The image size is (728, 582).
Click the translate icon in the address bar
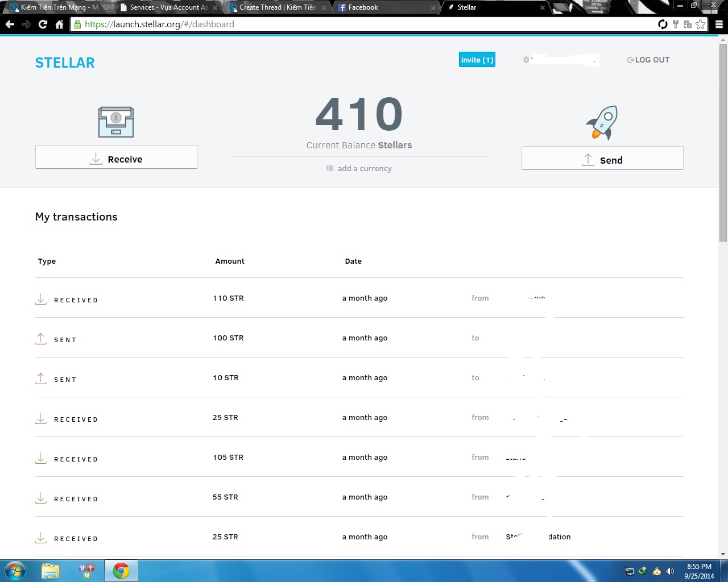pos(688,24)
